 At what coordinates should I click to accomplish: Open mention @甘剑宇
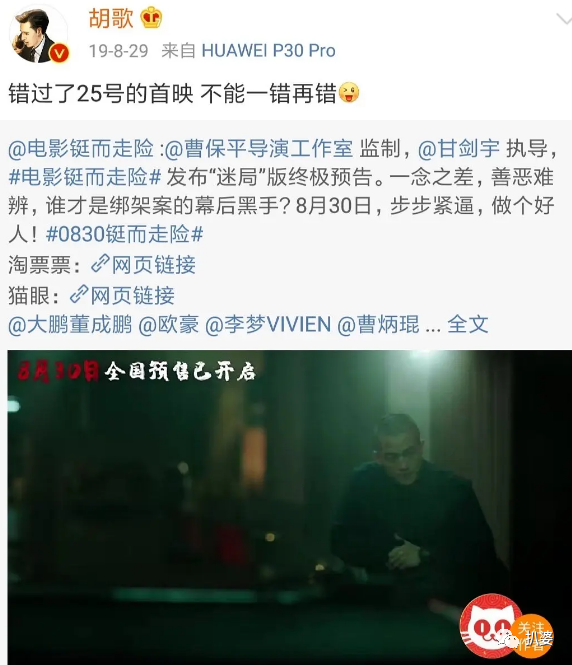point(459,149)
